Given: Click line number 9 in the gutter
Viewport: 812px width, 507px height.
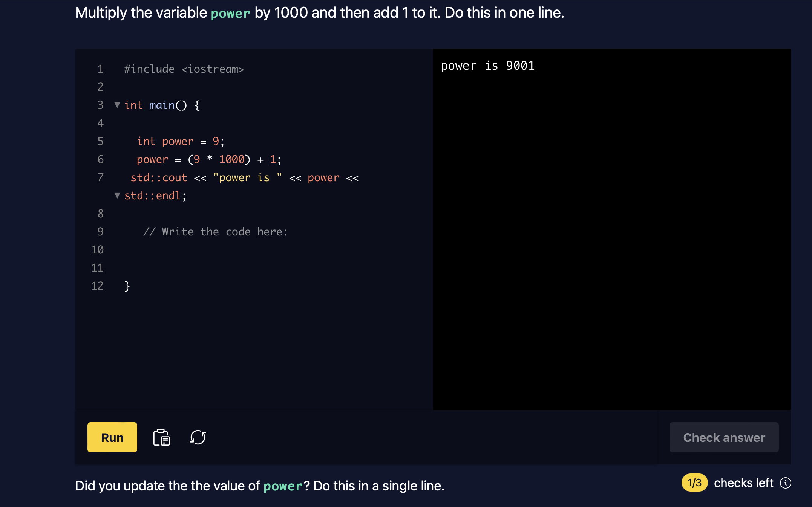Looking at the screenshot, I should pos(100,232).
